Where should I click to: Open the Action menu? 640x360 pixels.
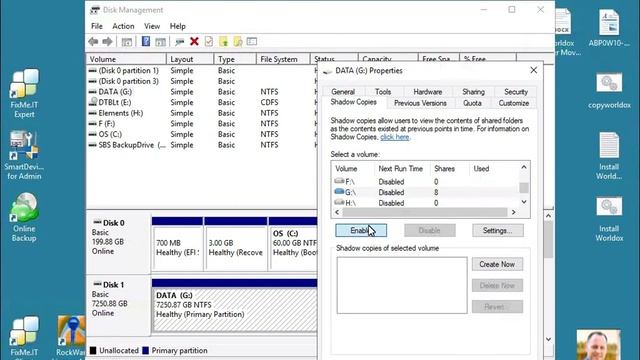pos(123,26)
